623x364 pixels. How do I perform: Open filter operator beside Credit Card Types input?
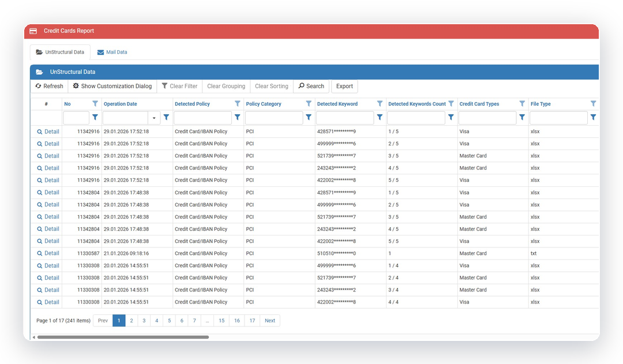tap(521, 117)
